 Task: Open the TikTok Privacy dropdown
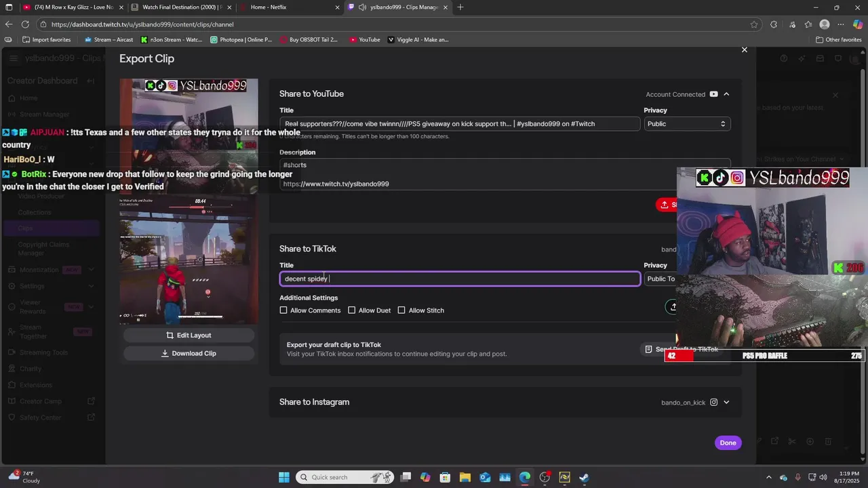[x=660, y=279]
